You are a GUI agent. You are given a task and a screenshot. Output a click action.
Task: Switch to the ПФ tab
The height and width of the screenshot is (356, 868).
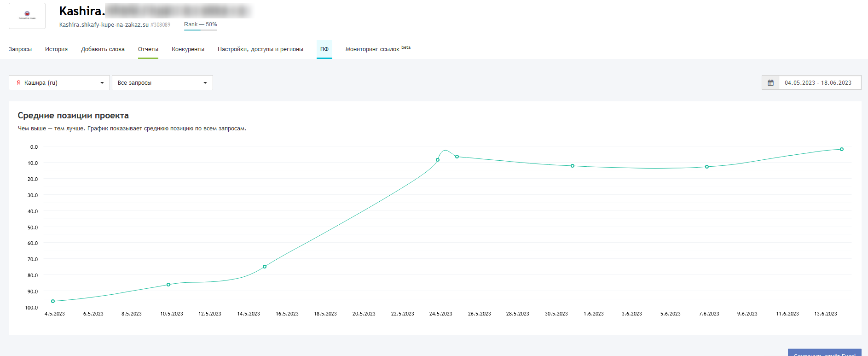[324, 49]
